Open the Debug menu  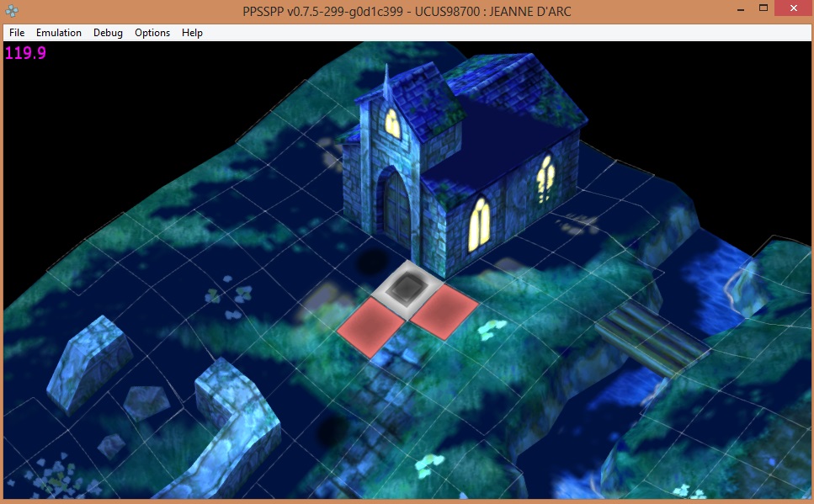coord(108,33)
